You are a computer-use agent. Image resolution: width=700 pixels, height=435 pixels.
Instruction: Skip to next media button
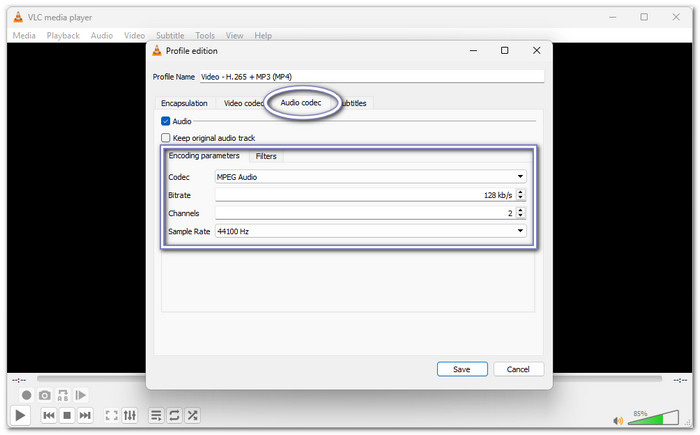(85, 415)
